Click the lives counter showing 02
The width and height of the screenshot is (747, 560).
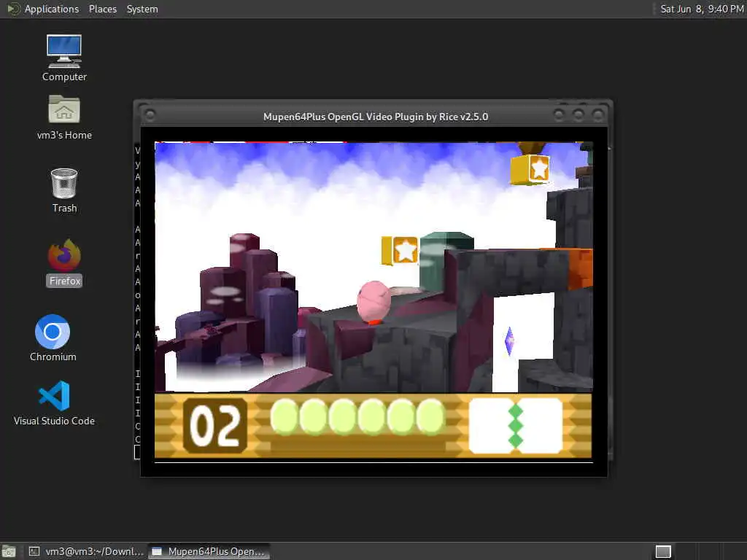[x=215, y=426]
